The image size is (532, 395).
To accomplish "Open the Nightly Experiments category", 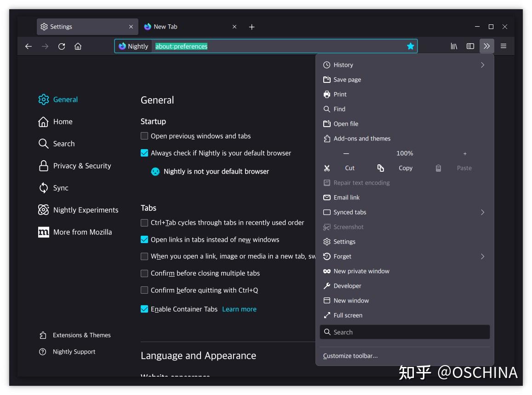I will [x=78, y=210].
